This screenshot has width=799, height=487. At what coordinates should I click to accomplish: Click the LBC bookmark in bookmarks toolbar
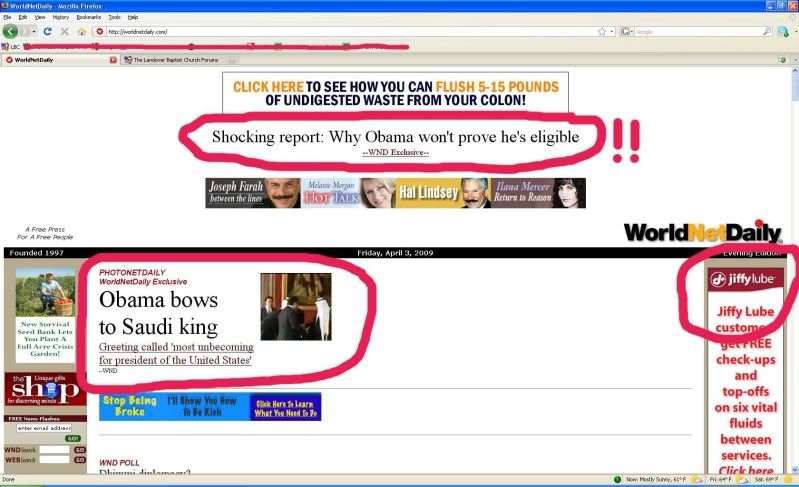tap(11, 47)
